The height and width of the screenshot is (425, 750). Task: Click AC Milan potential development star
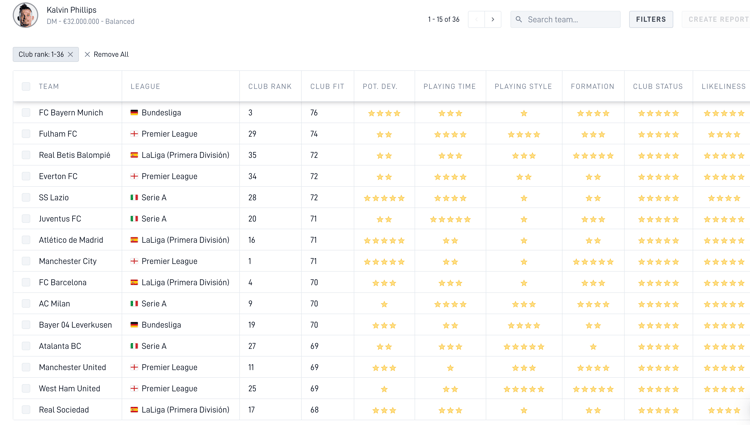(384, 304)
